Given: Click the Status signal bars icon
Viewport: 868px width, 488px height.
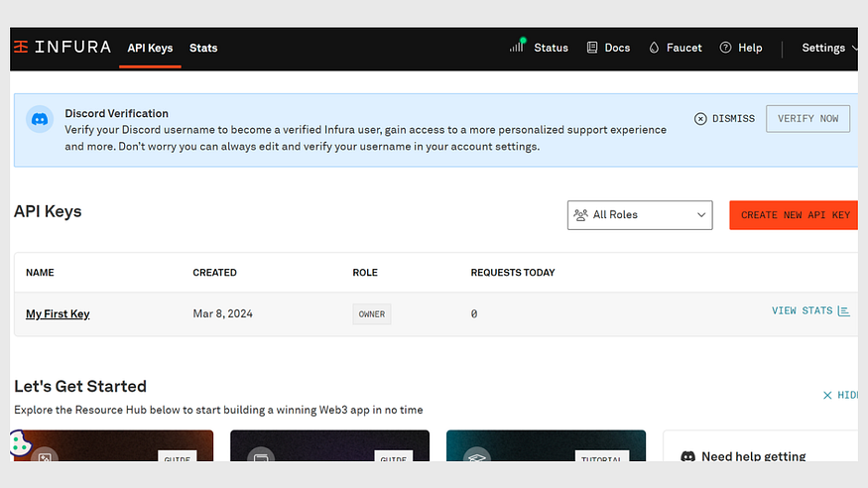Looking at the screenshot, I should pos(517,46).
